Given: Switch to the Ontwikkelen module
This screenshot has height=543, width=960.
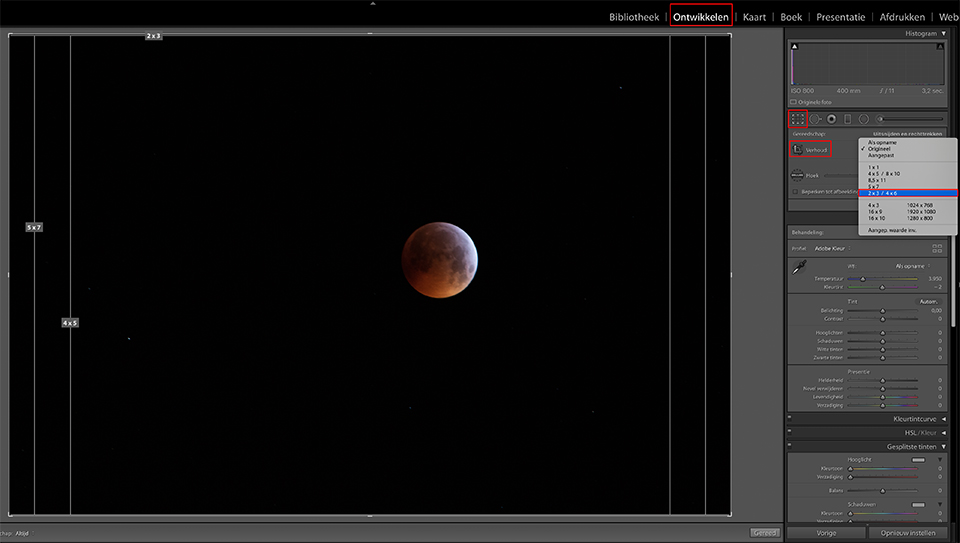Looking at the screenshot, I should (701, 17).
